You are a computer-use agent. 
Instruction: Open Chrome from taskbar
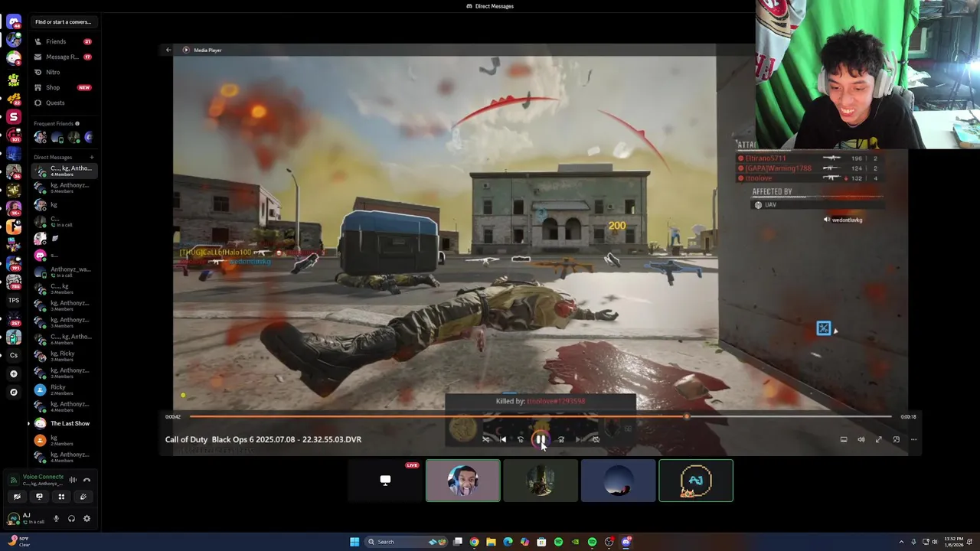point(474,542)
